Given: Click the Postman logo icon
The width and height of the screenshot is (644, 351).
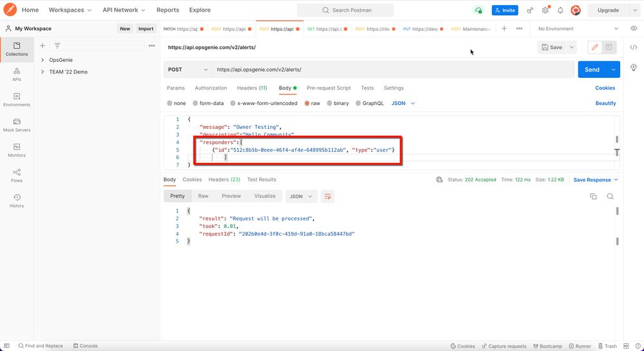Looking at the screenshot, I should (x=10, y=10).
